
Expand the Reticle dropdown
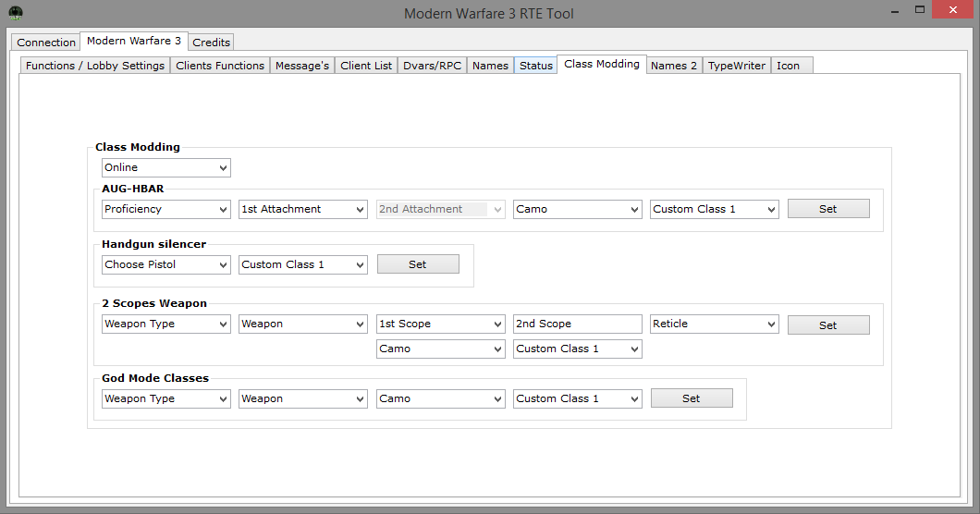point(714,324)
